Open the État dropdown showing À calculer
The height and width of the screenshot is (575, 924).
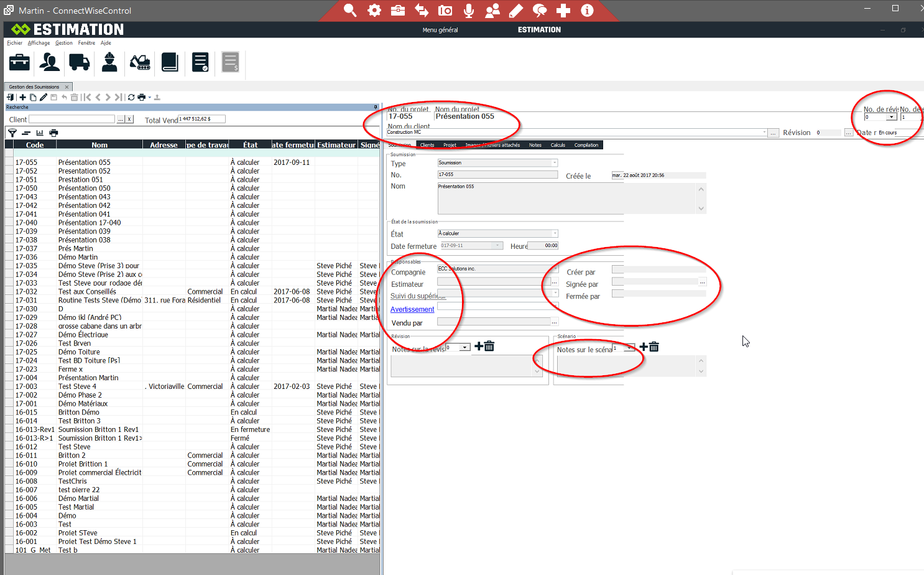(554, 233)
